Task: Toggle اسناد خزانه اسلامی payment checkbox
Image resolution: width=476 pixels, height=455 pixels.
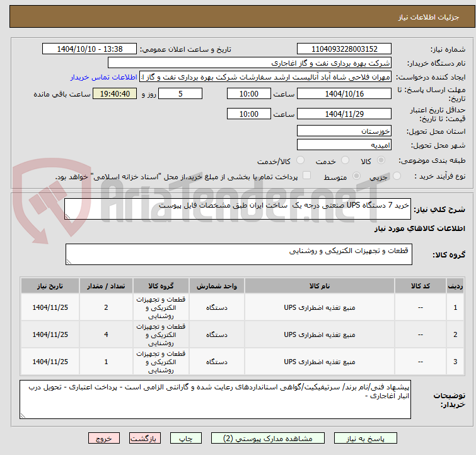Action: [x=307, y=175]
